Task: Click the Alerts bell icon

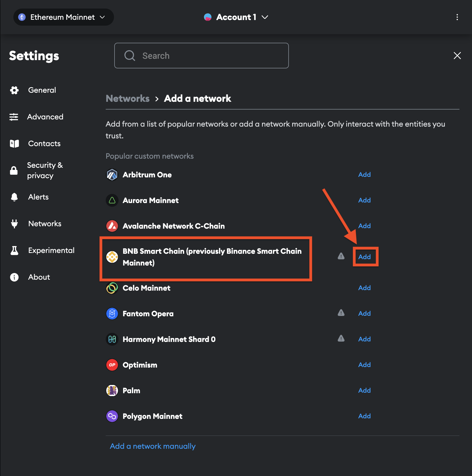Action: tap(14, 197)
